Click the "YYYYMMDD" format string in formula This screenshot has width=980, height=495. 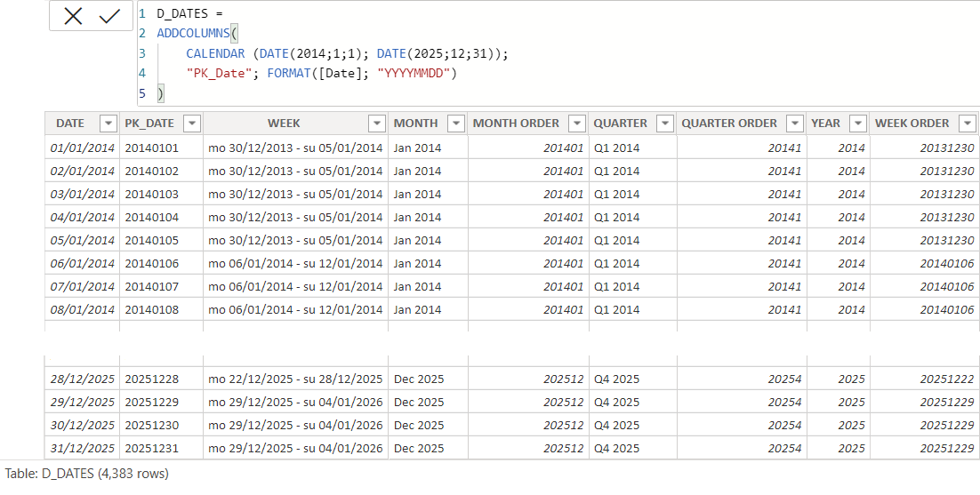(414, 74)
